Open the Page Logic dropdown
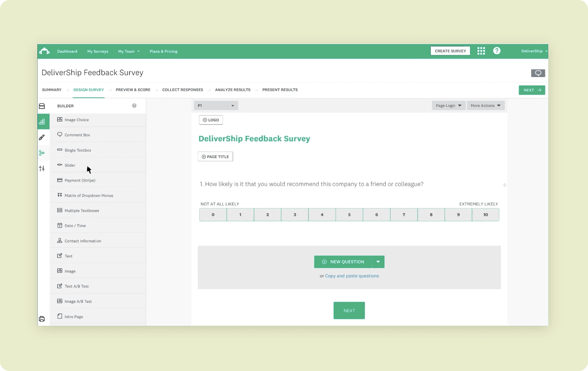The height and width of the screenshot is (371, 588). (x=449, y=106)
